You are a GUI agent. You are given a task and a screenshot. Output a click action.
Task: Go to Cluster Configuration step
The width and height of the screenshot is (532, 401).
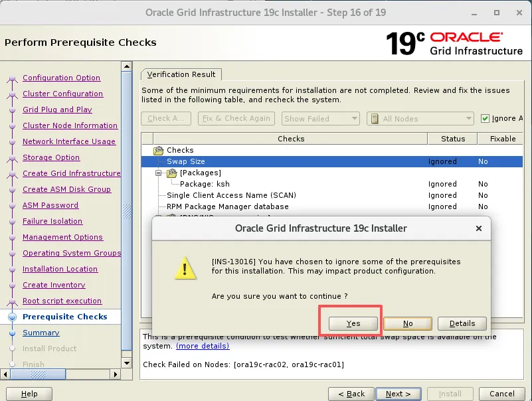point(63,94)
